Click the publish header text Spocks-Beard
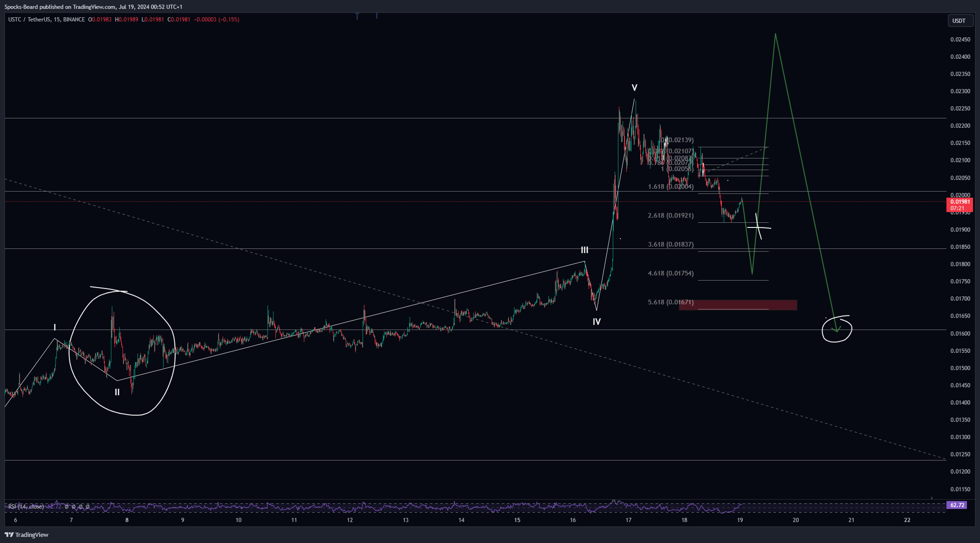Screen dimensions: 980x543 pos(21,7)
